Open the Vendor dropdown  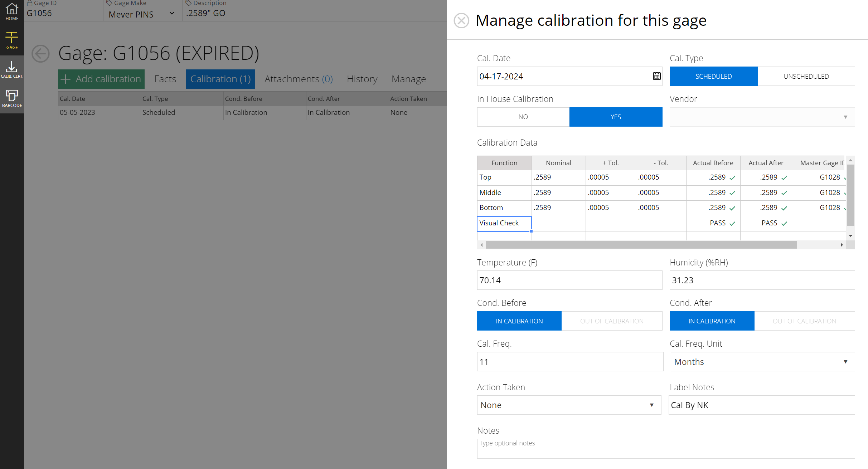[762, 117]
